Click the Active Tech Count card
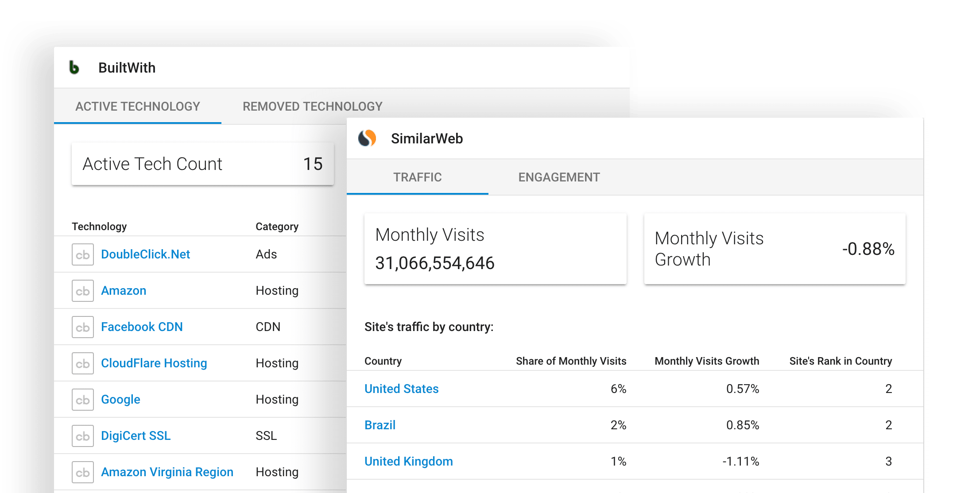Viewport: 980px width, 493px height. [202, 164]
